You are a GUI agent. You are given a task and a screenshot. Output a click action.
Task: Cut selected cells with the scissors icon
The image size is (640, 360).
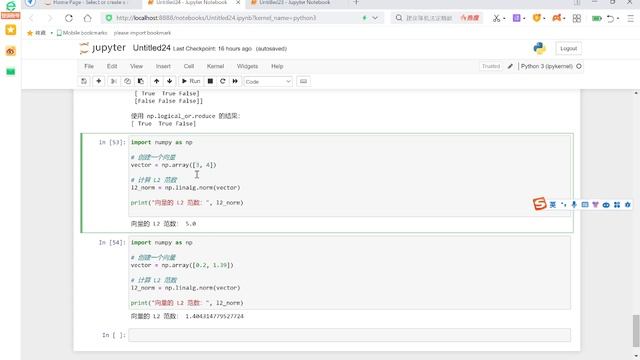click(114, 81)
